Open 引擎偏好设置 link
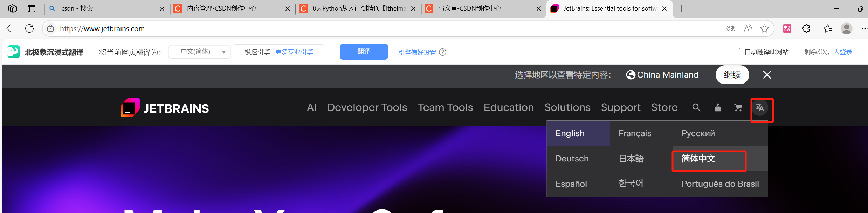 click(417, 52)
